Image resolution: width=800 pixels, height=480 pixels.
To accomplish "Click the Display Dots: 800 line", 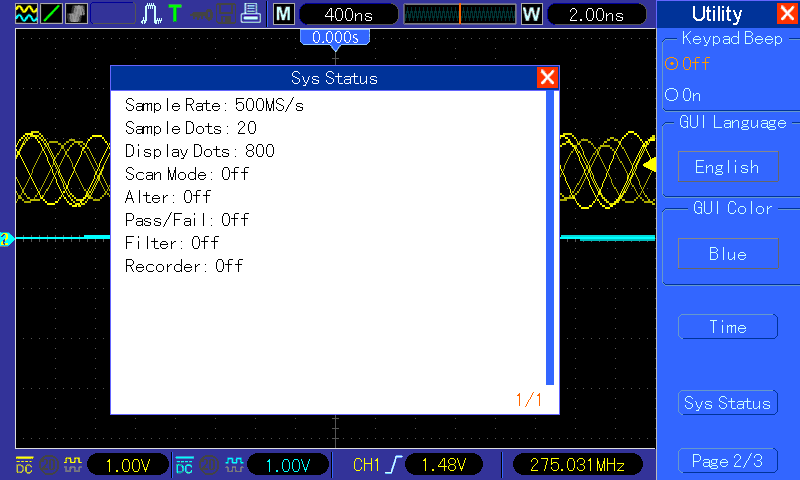I will [200, 151].
